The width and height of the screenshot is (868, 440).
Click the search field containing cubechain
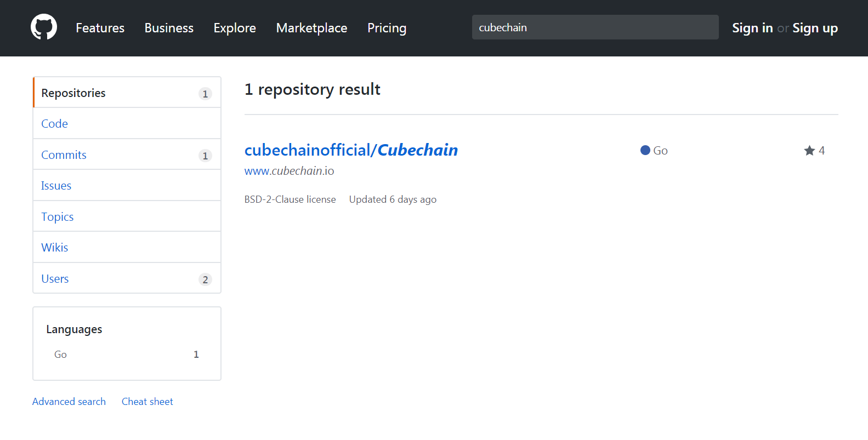point(595,27)
